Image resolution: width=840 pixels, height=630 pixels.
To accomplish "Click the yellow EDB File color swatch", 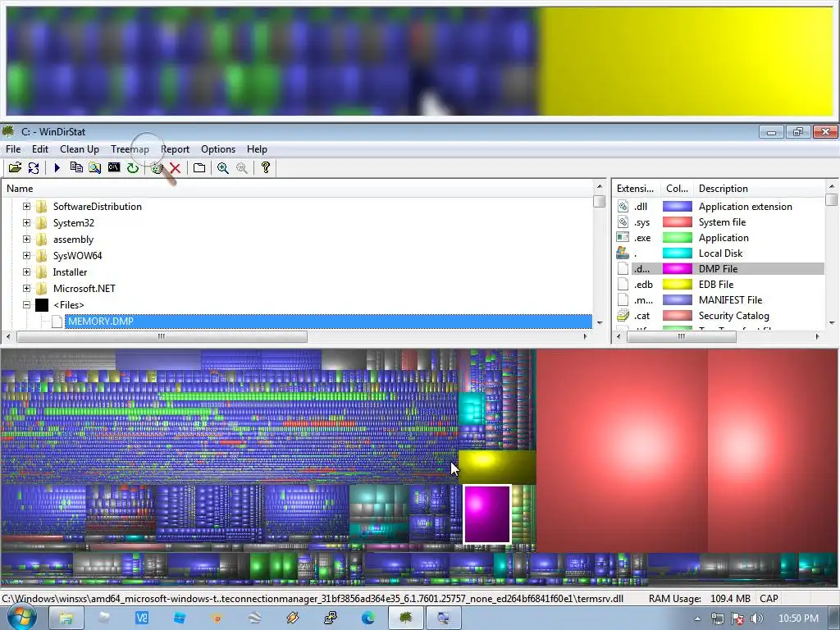I will [677, 285].
